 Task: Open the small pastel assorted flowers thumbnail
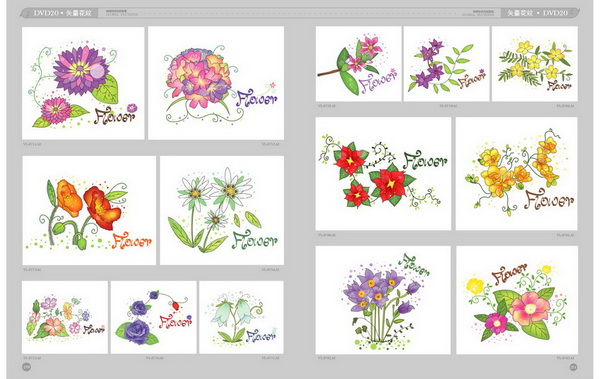pos(65,317)
